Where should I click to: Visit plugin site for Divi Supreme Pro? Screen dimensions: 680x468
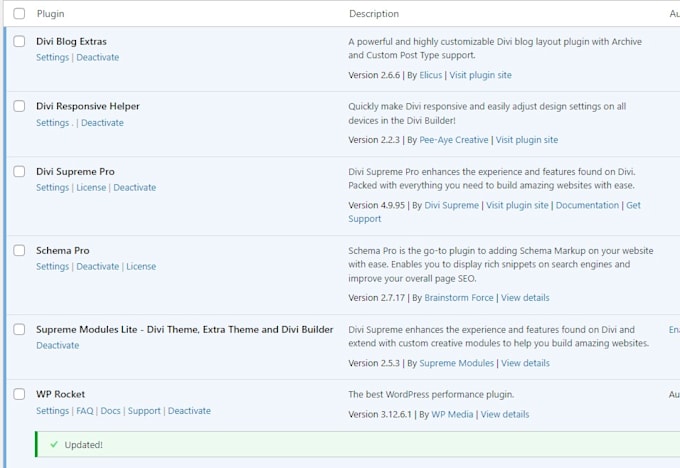pos(517,205)
